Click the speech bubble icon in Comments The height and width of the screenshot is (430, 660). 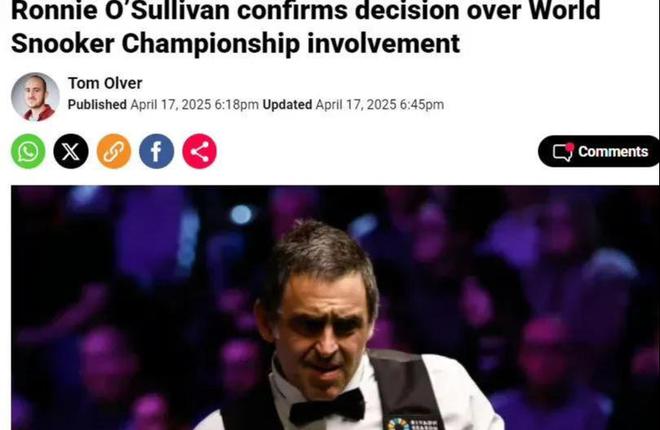pos(563,152)
